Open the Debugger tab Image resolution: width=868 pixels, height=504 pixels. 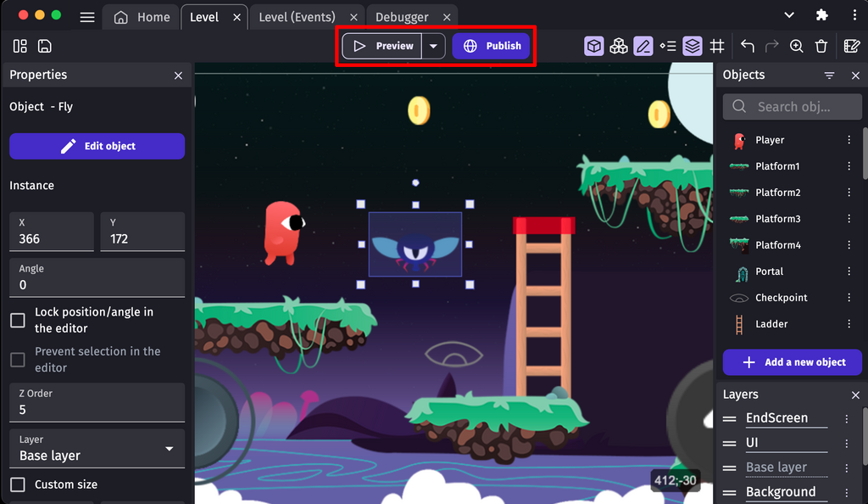402,17
